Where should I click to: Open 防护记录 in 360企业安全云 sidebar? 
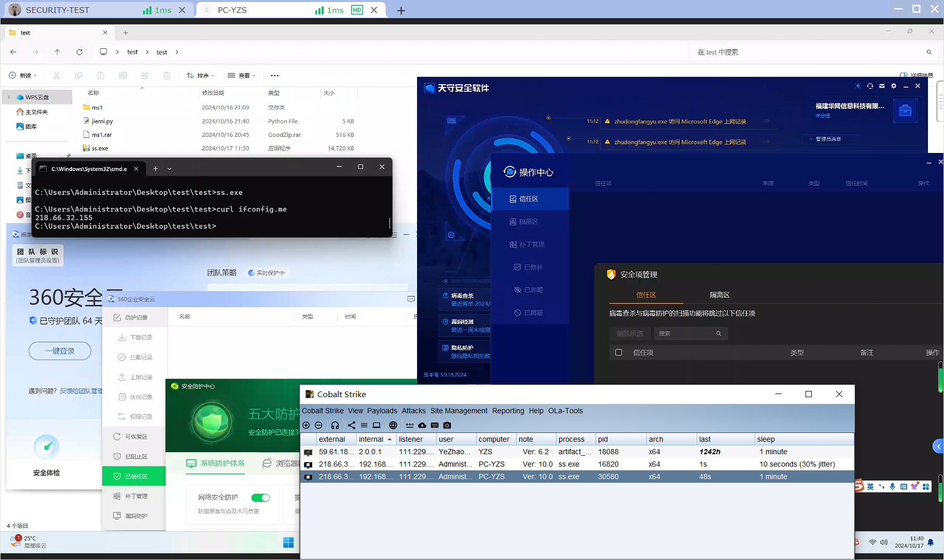[x=134, y=317]
